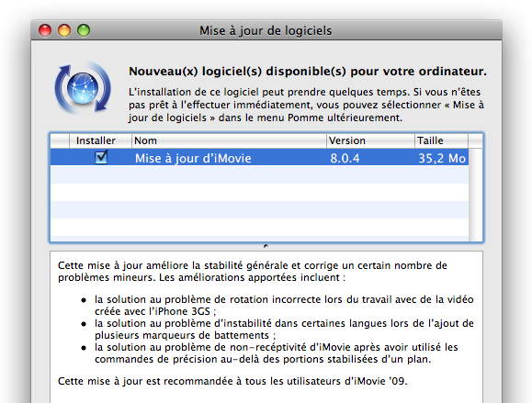Click the 'Nouveau(x) logiciel(s) disponible(s)' heading

[308, 72]
